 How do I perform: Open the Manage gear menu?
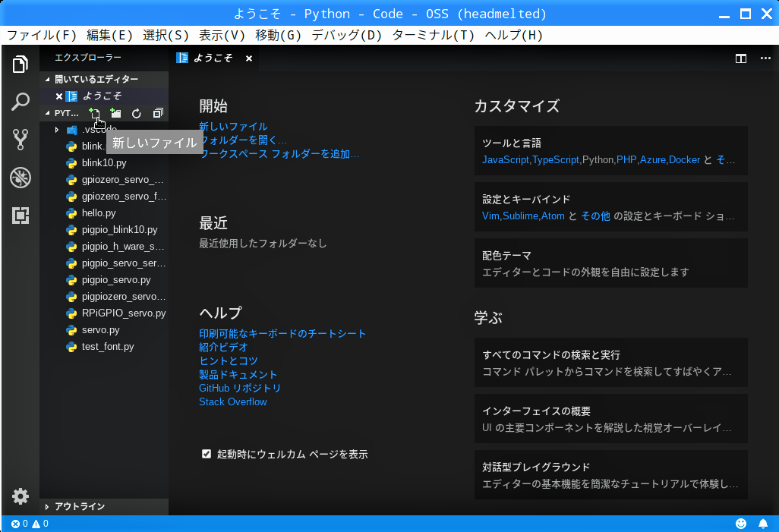pyautogui.click(x=20, y=496)
